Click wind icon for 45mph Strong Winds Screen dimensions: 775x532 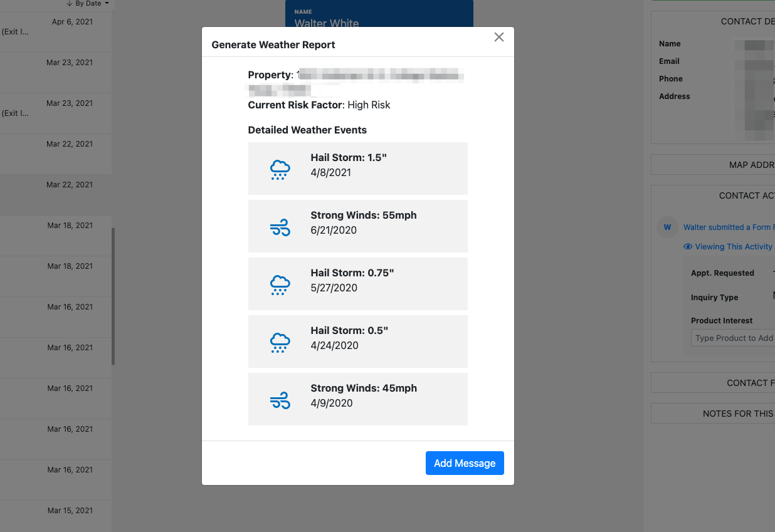280,400
